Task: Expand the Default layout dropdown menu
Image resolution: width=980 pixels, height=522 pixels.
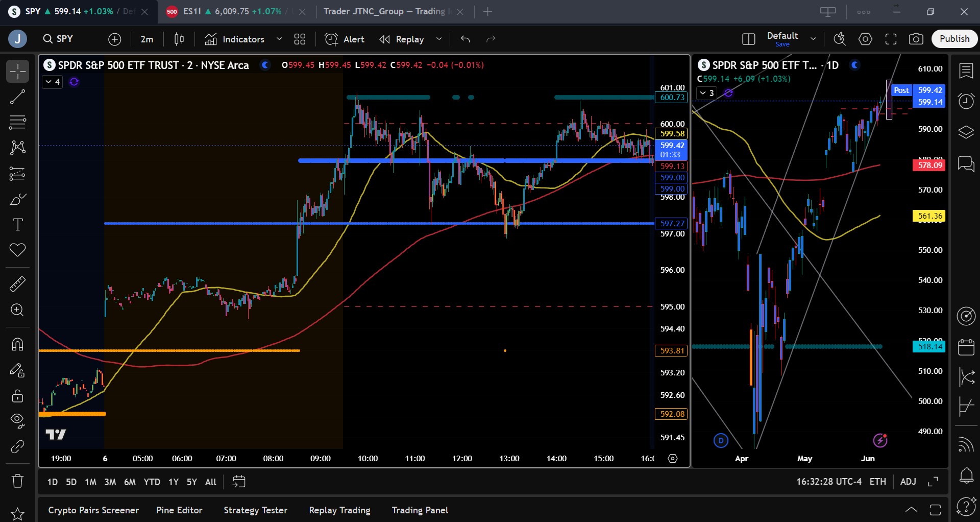Action: (813, 39)
